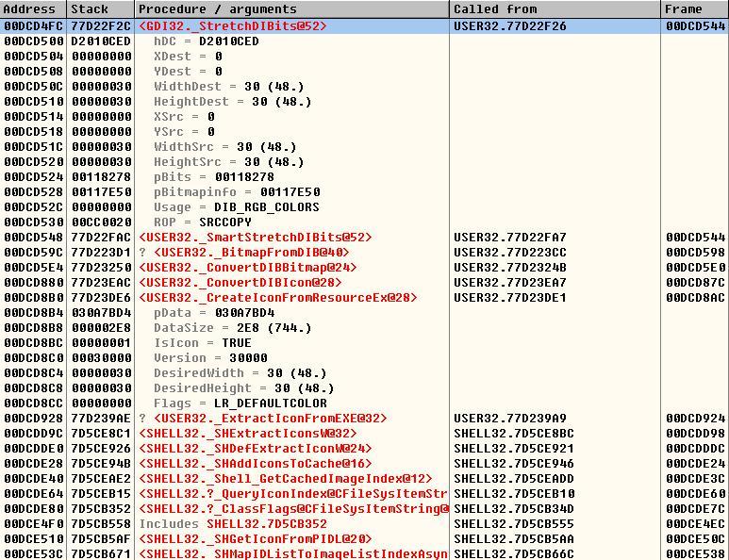Image resolution: width=729 pixels, height=560 pixels.
Task: Select the pBitmapinfo = 00117E50 argument
Action: (237, 192)
